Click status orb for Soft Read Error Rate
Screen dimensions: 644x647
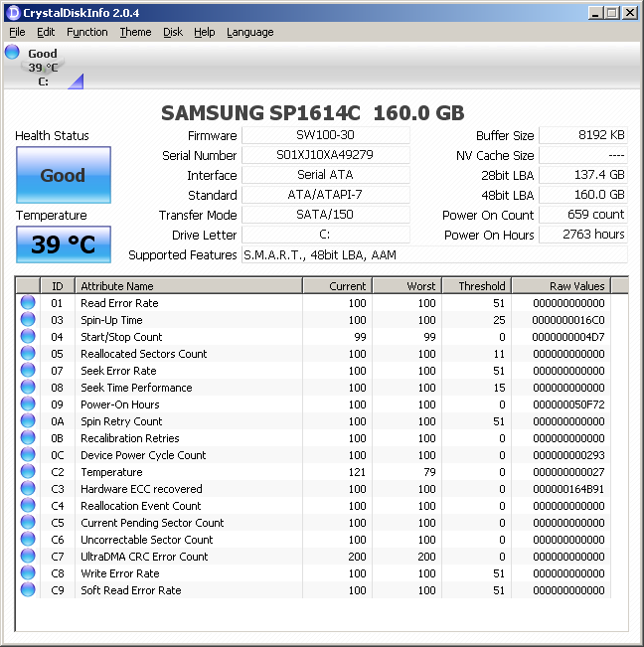click(28, 590)
